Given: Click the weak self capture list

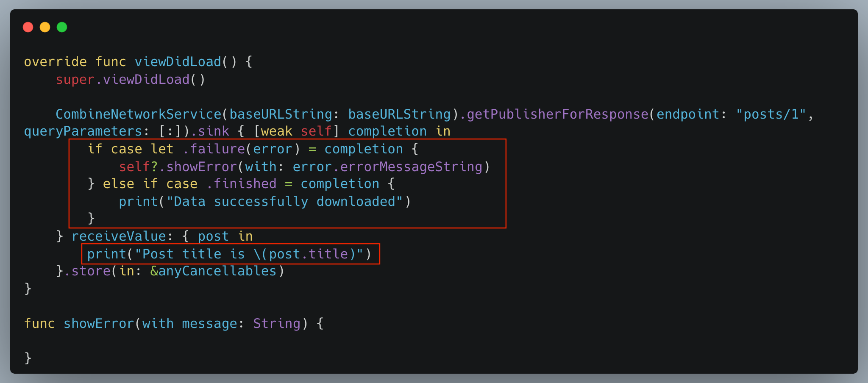Looking at the screenshot, I should pos(296,132).
